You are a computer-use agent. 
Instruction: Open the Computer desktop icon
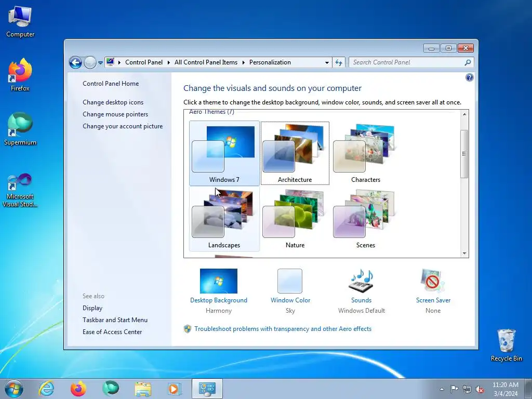tap(20, 22)
